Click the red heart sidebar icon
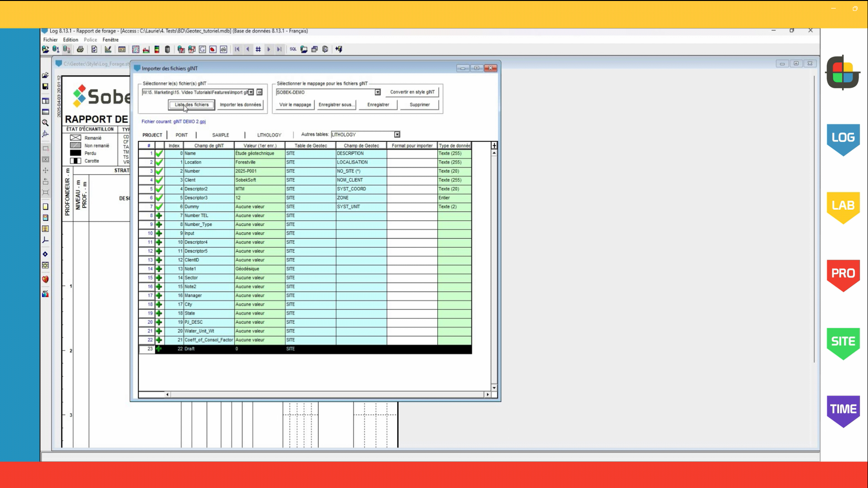This screenshot has width=868, height=488. pyautogui.click(x=45, y=279)
